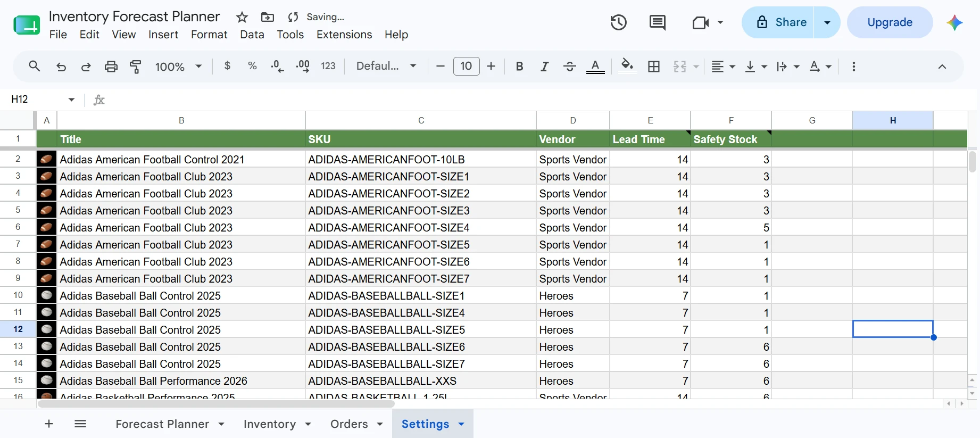Show the all sheets list
Image resolution: width=980 pixels, height=438 pixels.
pos(80,424)
